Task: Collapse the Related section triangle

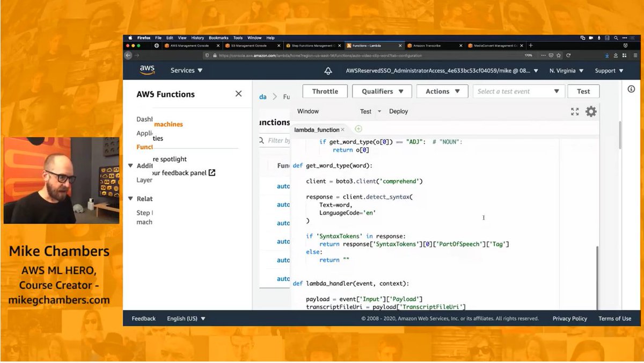Action: [130, 199]
